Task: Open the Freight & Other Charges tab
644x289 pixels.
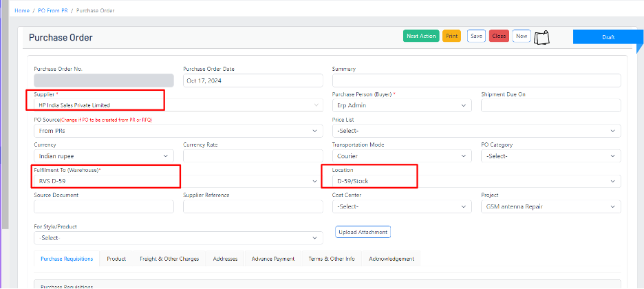Action: [x=169, y=259]
